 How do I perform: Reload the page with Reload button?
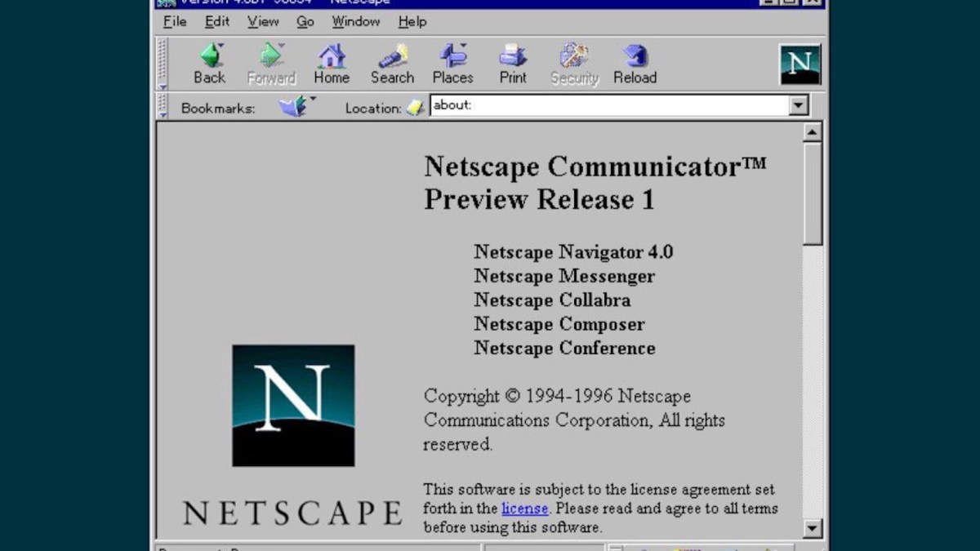point(635,64)
